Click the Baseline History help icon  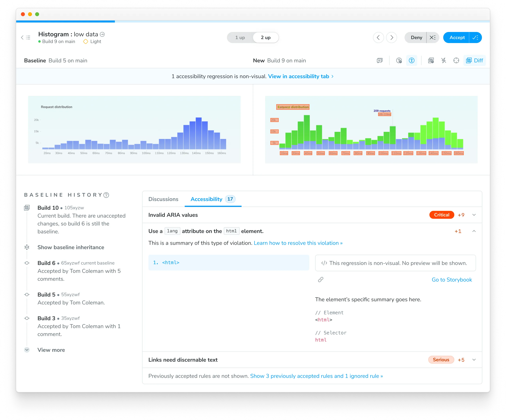point(106,195)
